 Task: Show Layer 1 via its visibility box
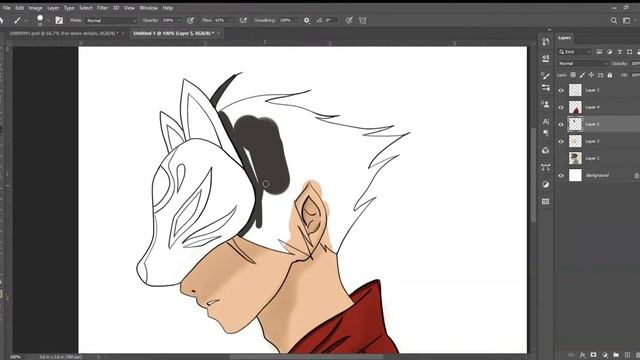561,158
